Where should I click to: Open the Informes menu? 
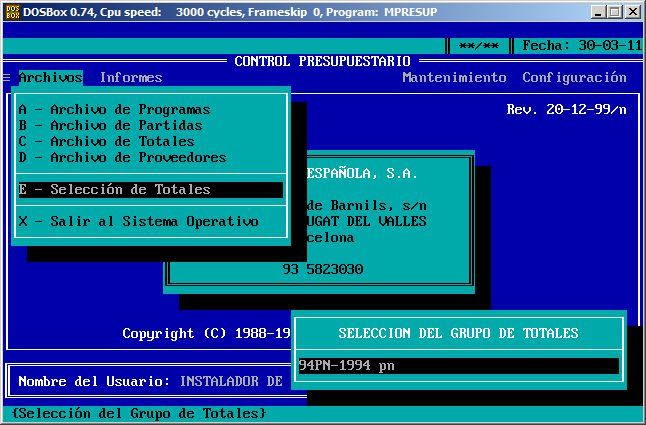click(130, 78)
